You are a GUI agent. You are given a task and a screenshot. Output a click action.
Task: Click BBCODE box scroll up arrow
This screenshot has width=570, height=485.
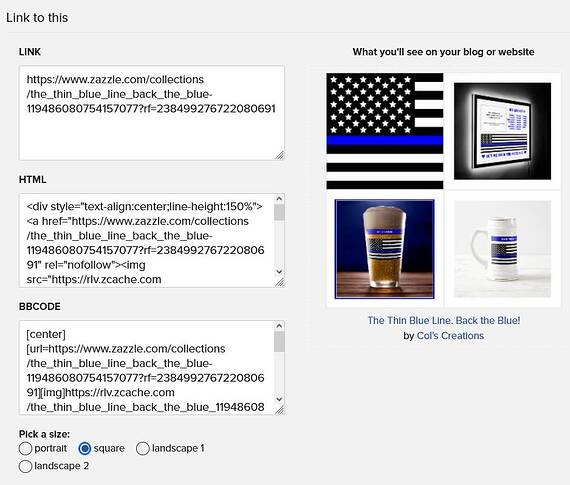[279, 326]
